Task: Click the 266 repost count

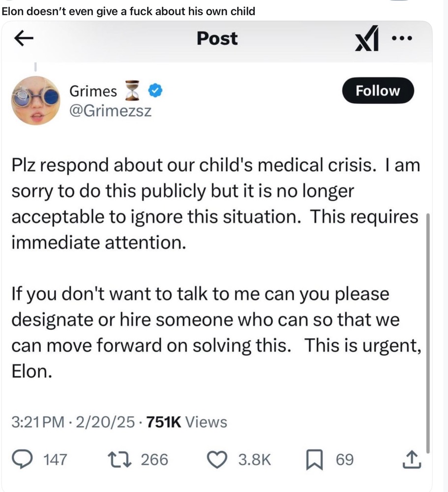Action: (154, 460)
